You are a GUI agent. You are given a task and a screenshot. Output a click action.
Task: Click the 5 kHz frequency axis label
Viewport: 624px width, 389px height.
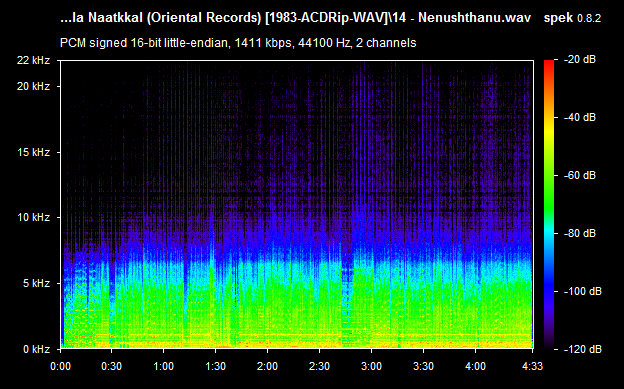click(x=36, y=283)
